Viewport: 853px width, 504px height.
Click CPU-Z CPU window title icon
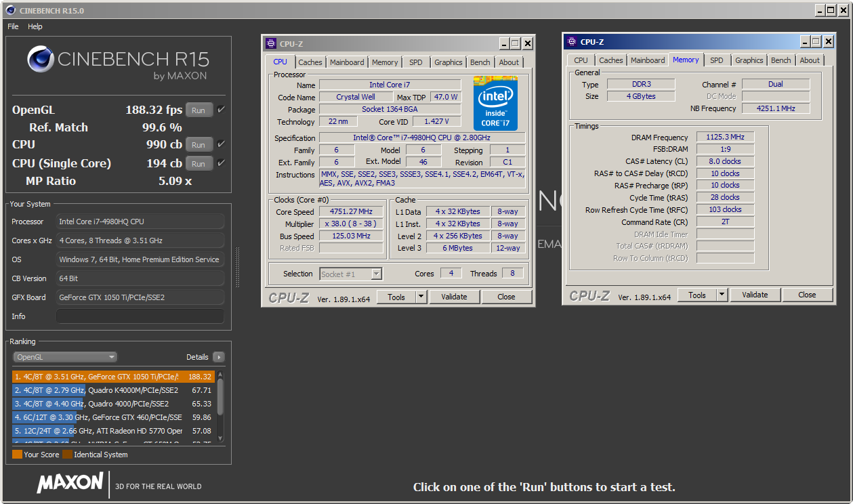click(271, 43)
